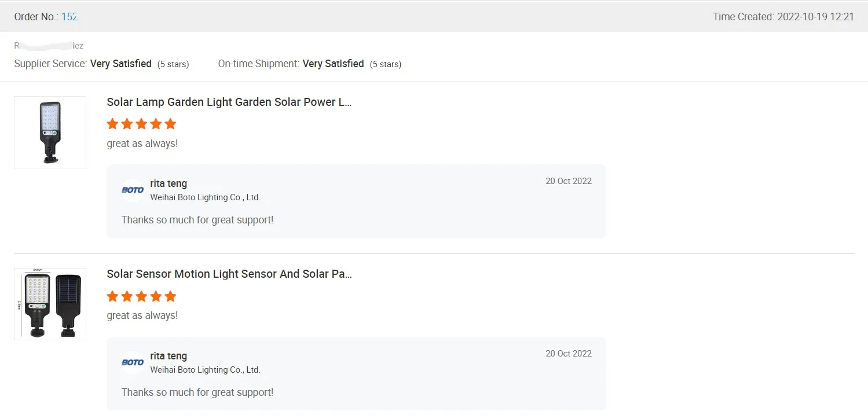
Task: View the single solar lamp product thumbnail
Action: pyautogui.click(x=50, y=132)
